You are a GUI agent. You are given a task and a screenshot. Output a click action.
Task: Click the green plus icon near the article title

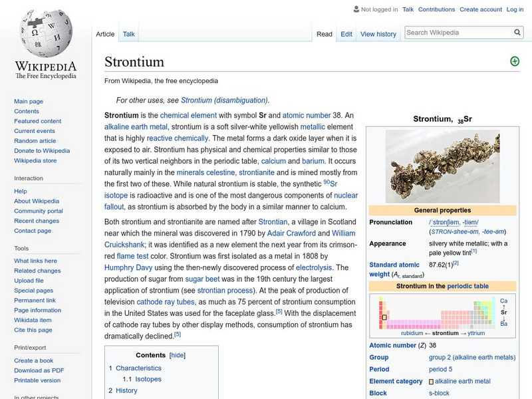[513, 61]
